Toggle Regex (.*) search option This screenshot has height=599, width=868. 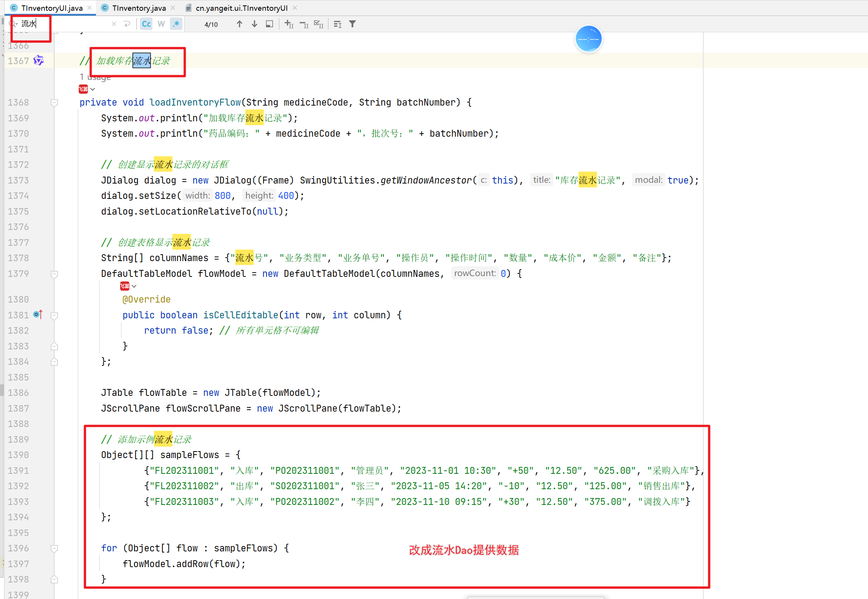(176, 24)
